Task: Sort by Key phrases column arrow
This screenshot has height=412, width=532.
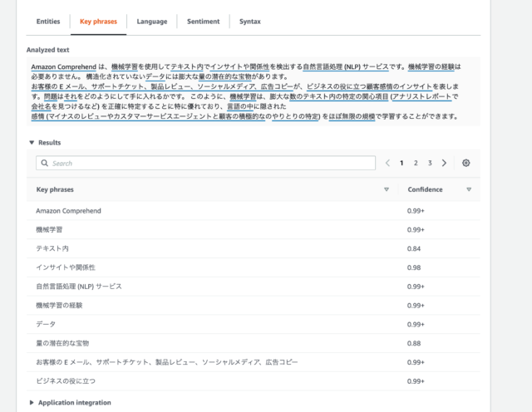Action: (x=387, y=189)
